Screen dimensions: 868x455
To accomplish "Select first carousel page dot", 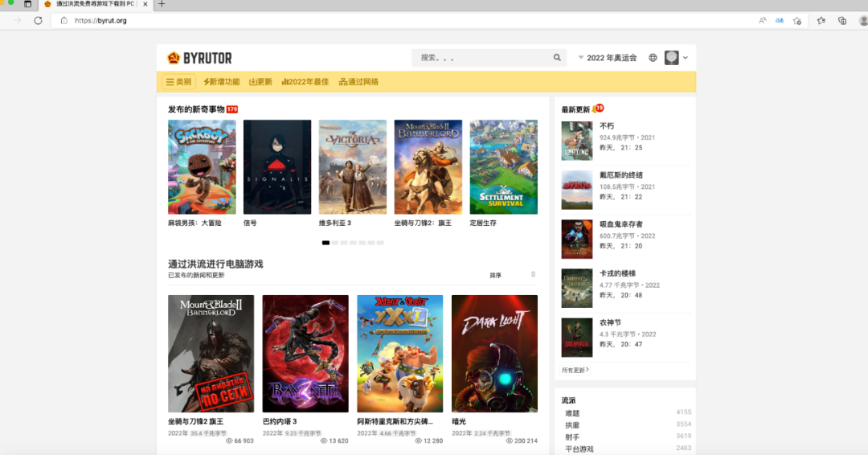I will click(x=325, y=243).
